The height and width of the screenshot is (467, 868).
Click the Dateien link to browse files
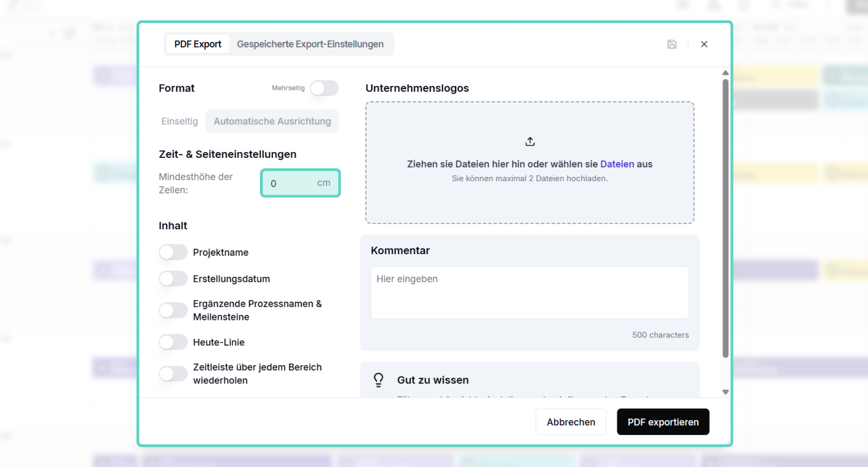[617, 164]
